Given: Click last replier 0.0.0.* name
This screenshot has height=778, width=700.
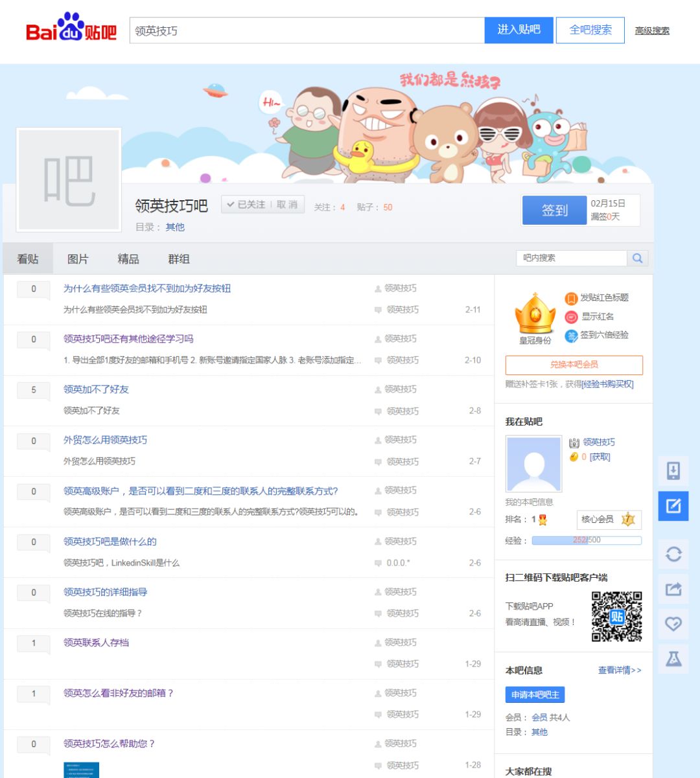Looking at the screenshot, I should (398, 563).
